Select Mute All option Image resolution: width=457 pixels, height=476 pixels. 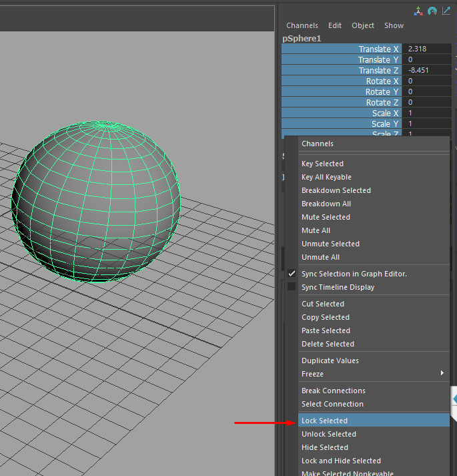pos(316,230)
